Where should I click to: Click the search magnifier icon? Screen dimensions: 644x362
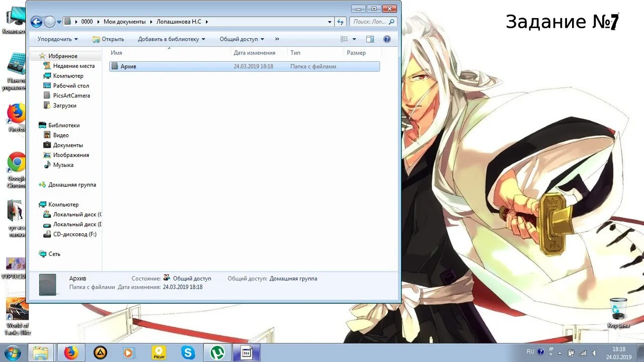click(x=392, y=22)
